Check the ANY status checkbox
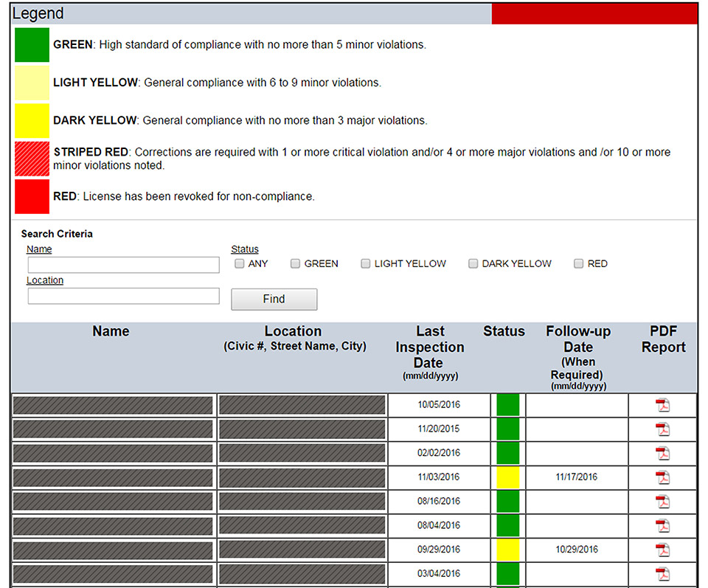Viewport: 708px width, 588px height. click(x=240, y=263)
